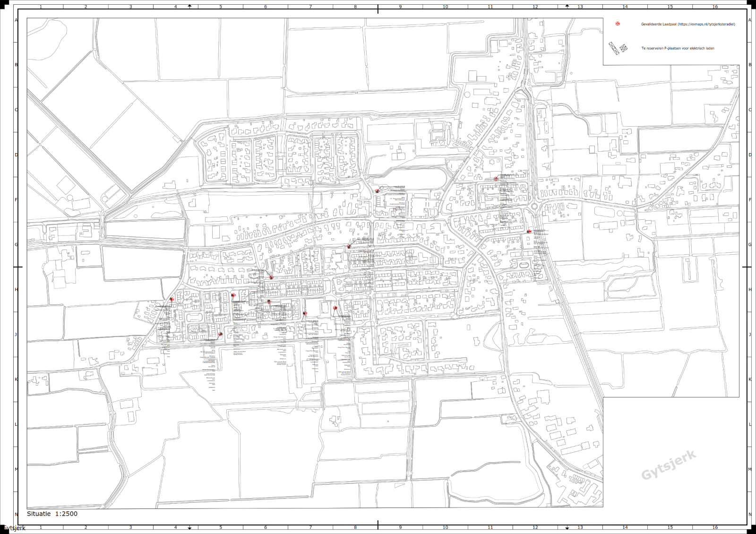The width and height of the screenshot is (756, 534).
Task: Select the westernmost red charging station marker
Action: point(172,300)
